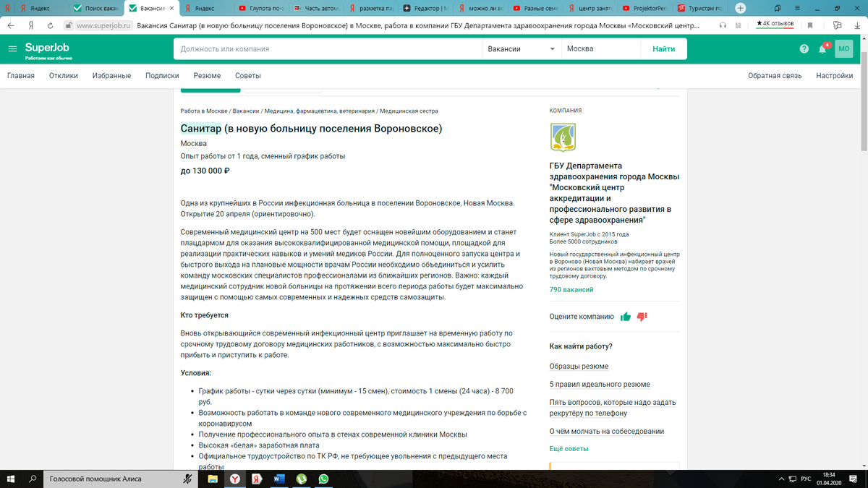Open notifications bell with 4 badge

click(x=823, y=49)
